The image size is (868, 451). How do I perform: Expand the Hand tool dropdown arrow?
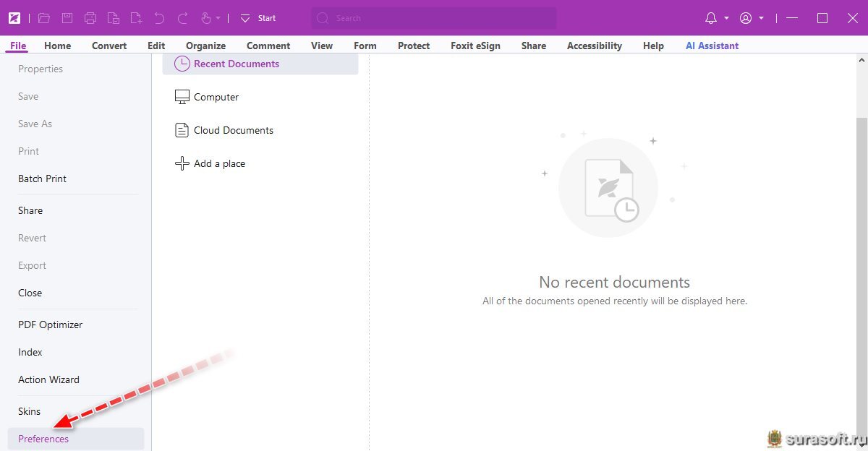point(218,19)
